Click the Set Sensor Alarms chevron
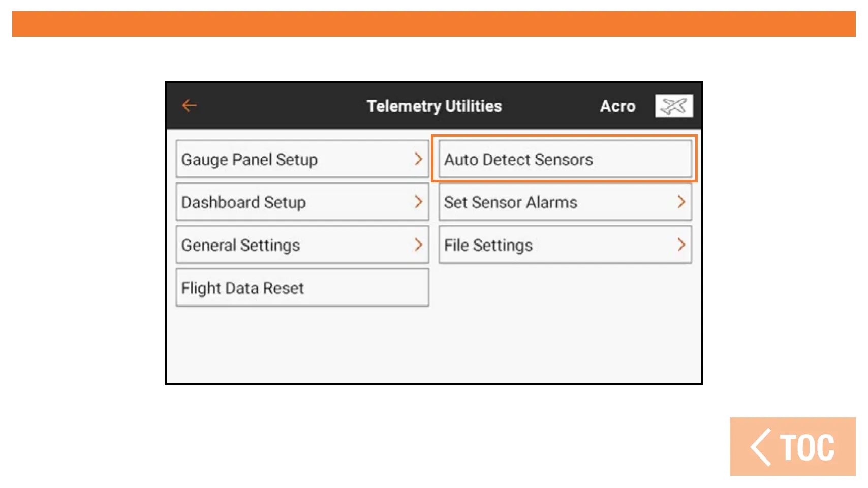 point(681,202)
